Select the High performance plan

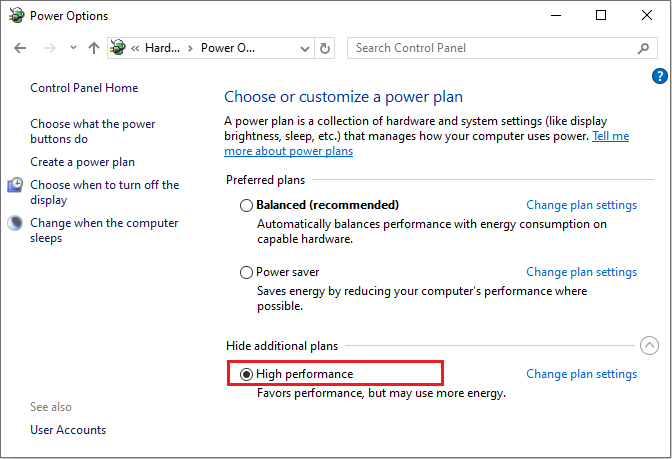click(246, 374)
